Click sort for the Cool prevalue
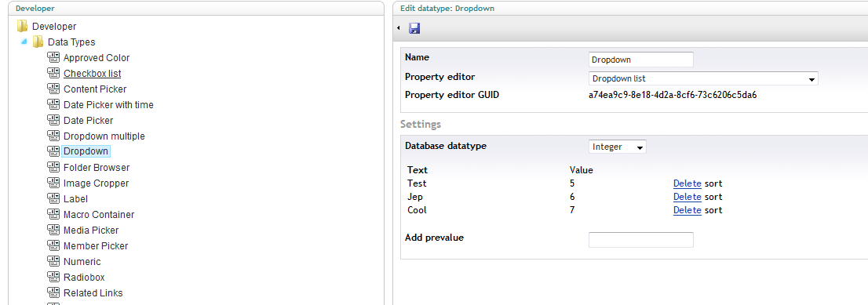Image resolution: width=868 pixels, height=305 pixels. [713, 210]
